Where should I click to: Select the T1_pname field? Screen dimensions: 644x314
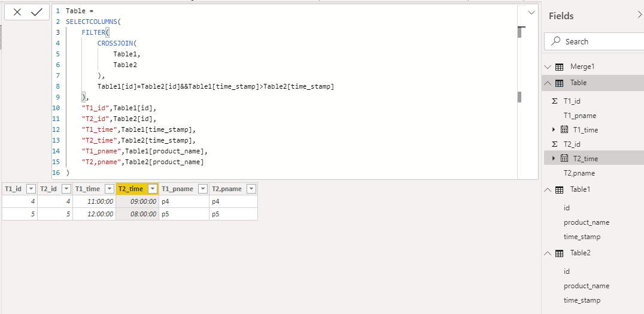(x=579, y=116)
